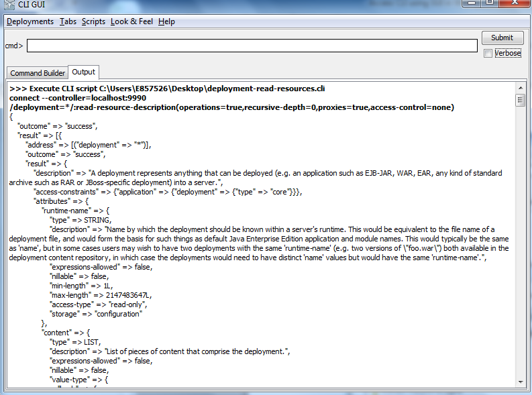Click the '"address" => [("deployment"' line
The width and height of the screenshot is (532, 395).
89,145
